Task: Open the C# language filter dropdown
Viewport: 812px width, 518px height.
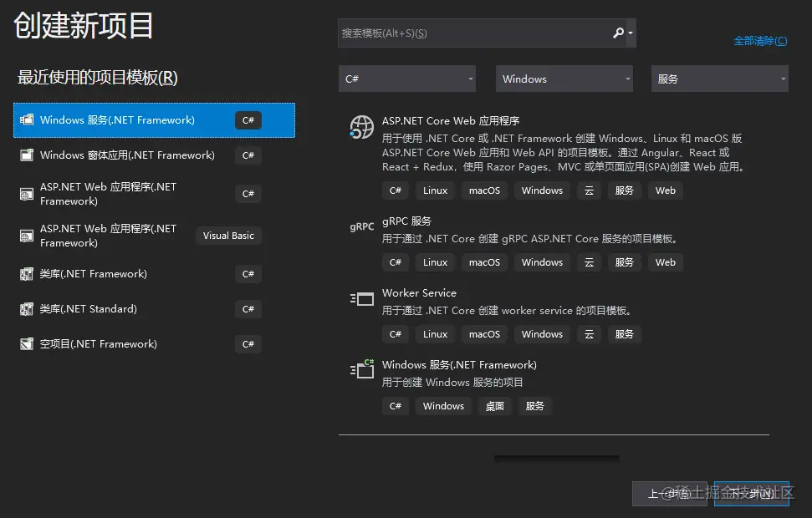Action: tap(407, 79)
